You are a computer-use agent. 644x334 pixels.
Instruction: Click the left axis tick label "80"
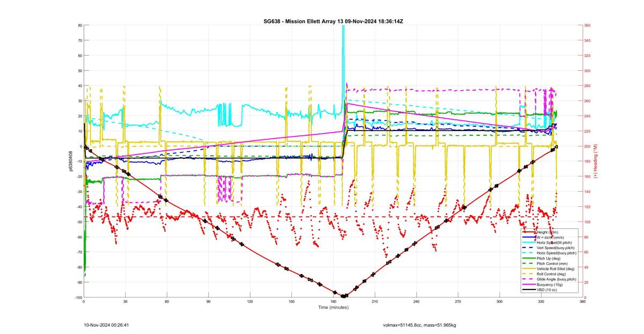79,25
